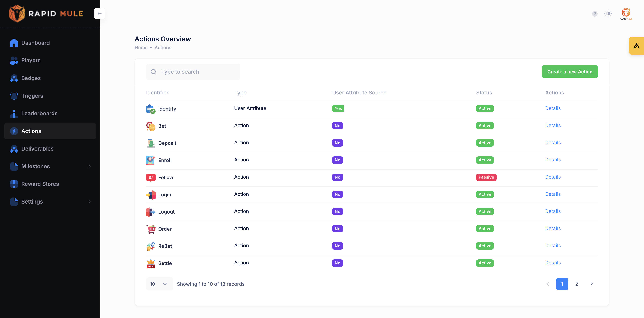The width and height of the screenshot is (644, 318).
Task: Open Details link for Enroll row
Action: [x=552, y=160]
